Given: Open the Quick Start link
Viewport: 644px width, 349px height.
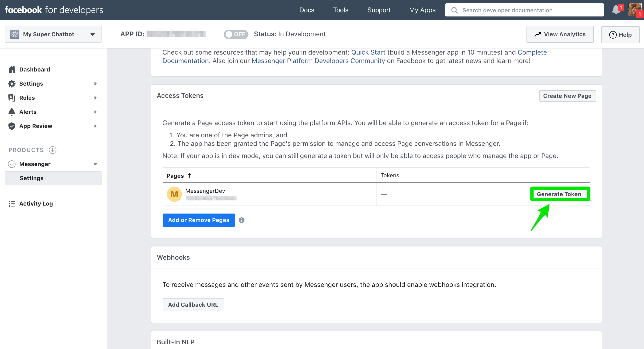Looking at the screenshot, I should point(368,52).
